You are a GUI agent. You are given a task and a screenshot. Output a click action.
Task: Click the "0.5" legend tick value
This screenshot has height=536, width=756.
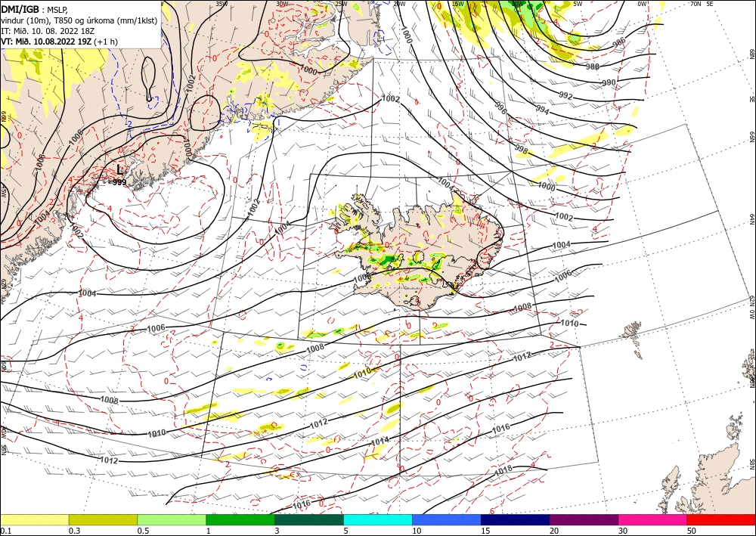(143, 531)
